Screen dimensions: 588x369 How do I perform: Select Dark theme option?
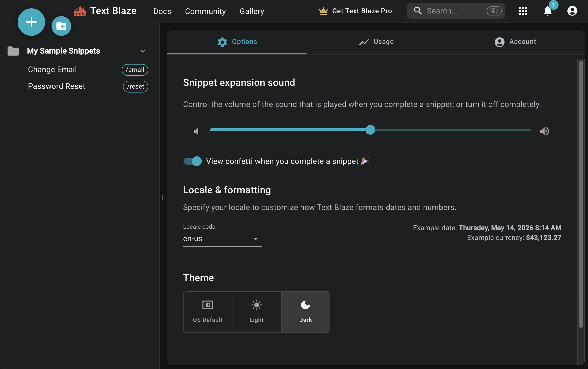306,312
